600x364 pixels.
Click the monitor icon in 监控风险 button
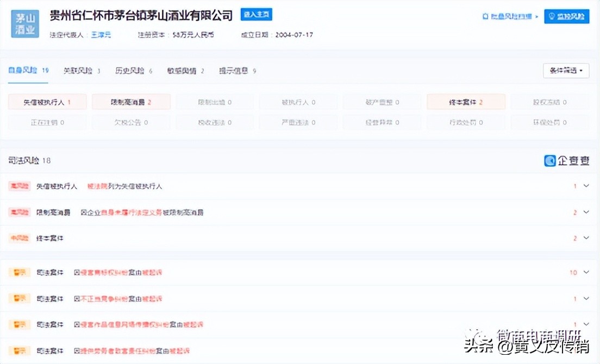(x=551, y=16)
